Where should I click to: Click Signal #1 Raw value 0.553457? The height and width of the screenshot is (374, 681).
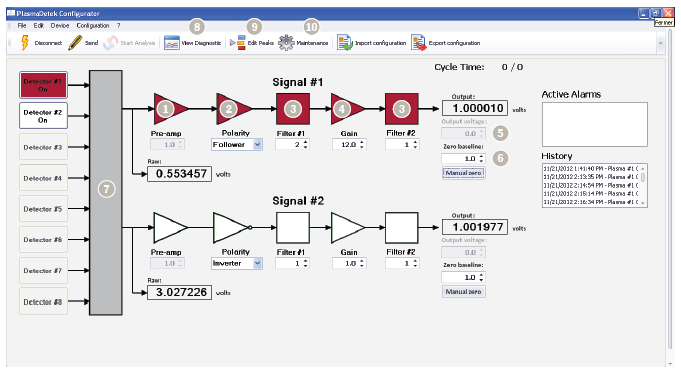tap(179, 174)
